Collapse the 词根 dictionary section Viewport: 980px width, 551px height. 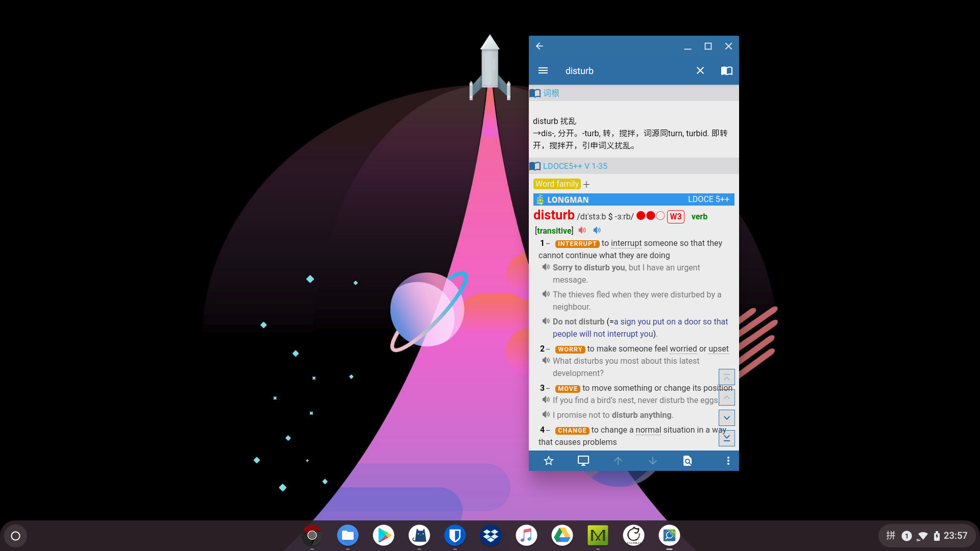tap(634, 93)
